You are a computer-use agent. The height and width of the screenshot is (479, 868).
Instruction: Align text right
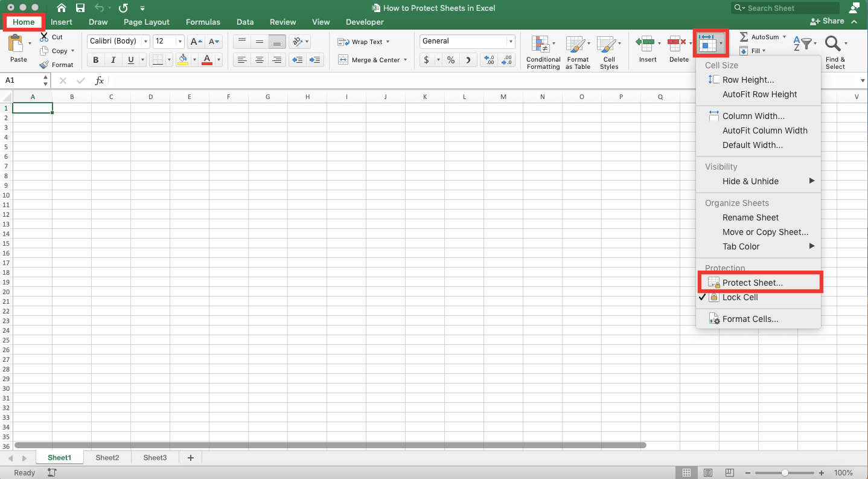point(277,60)
